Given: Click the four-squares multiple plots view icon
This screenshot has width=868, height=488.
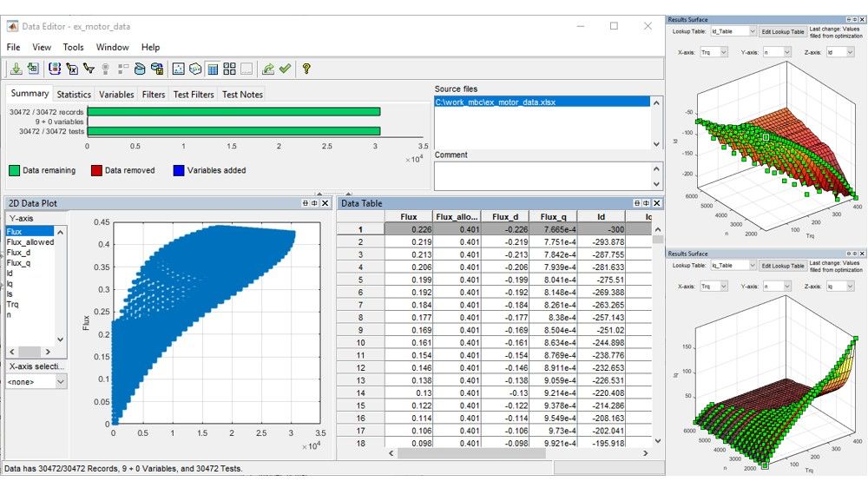Looking at the screenshot, I should click(x=230, y=69).
